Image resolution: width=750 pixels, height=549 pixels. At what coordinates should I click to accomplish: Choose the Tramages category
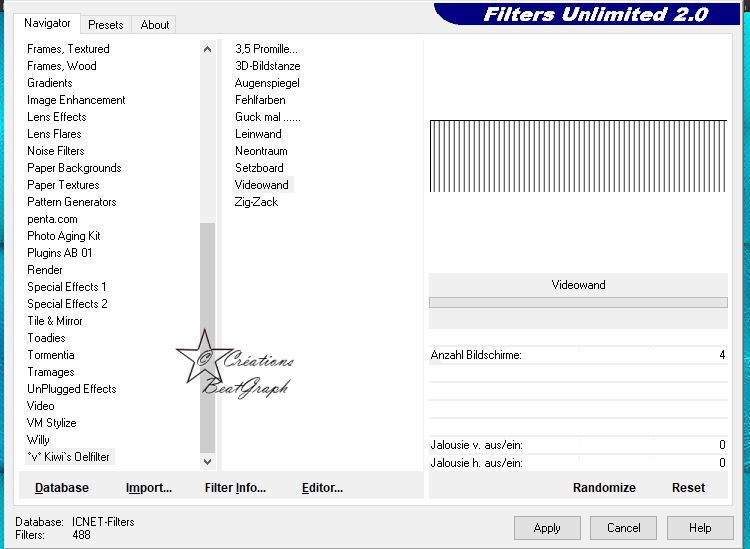tap(51, 372)
